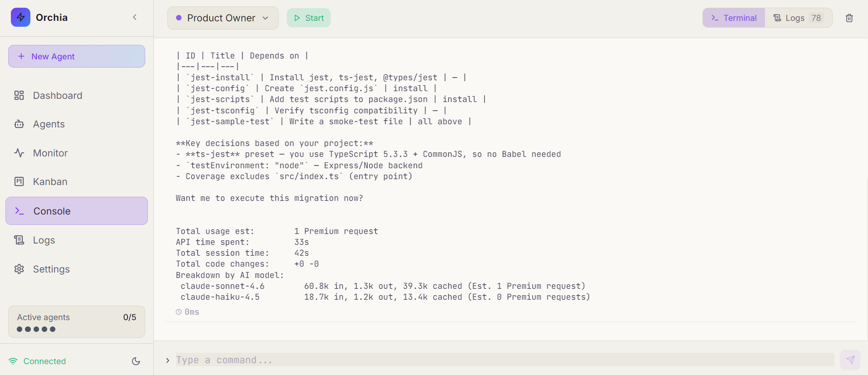Click the Agents robot icon

[x=19, y=124]
